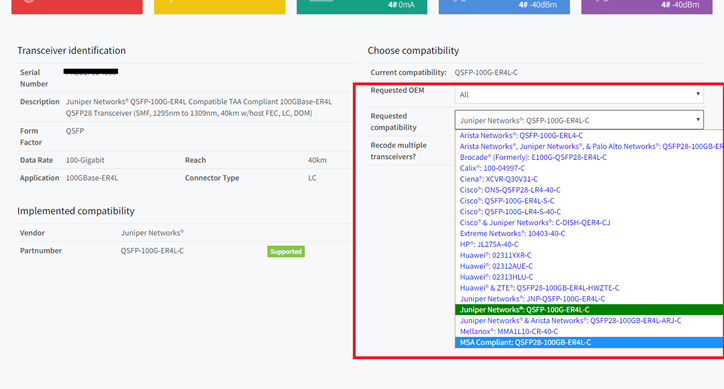The height and width of the screenshot is (389, 724).
Task: Click the Vendor value Juniper Networks
Action: pyautogui.click(x=152, y=233)
